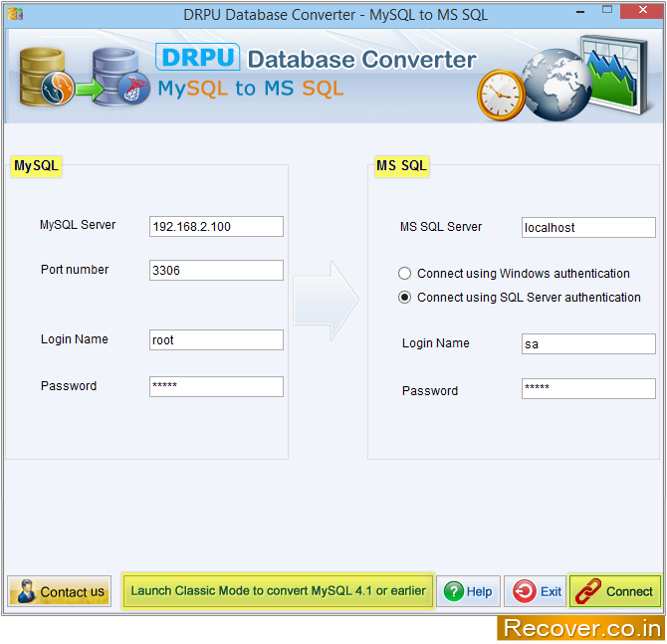Open Help
667x644 pixels.
coord(468,591)
